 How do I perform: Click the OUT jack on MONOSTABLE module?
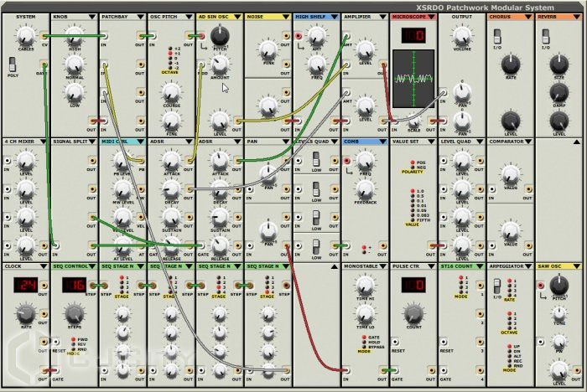coord(382,370)
